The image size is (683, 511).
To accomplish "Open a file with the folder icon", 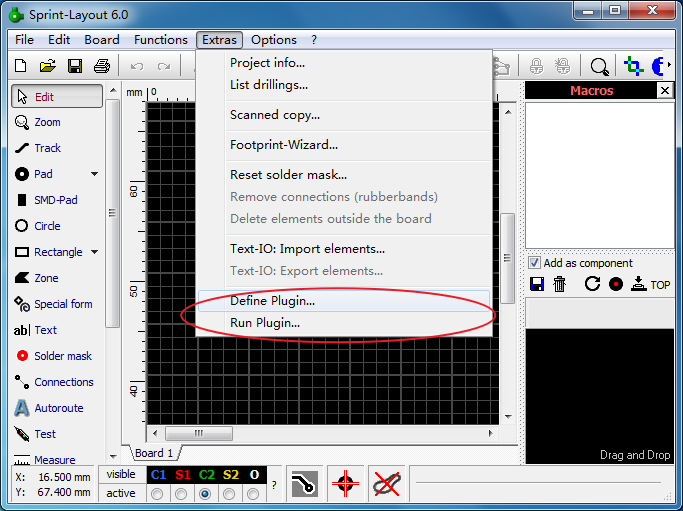I will tap(47, 66).
